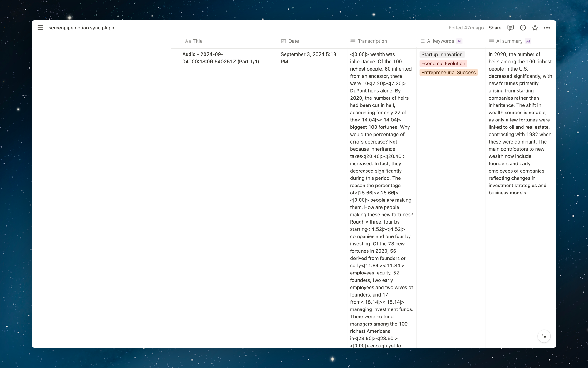
Task: Open the Date column header menu
Action: [x=293, y=41]
